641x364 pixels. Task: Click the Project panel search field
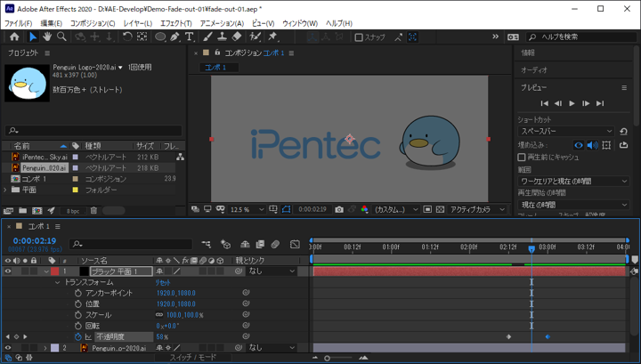point(93,131)
